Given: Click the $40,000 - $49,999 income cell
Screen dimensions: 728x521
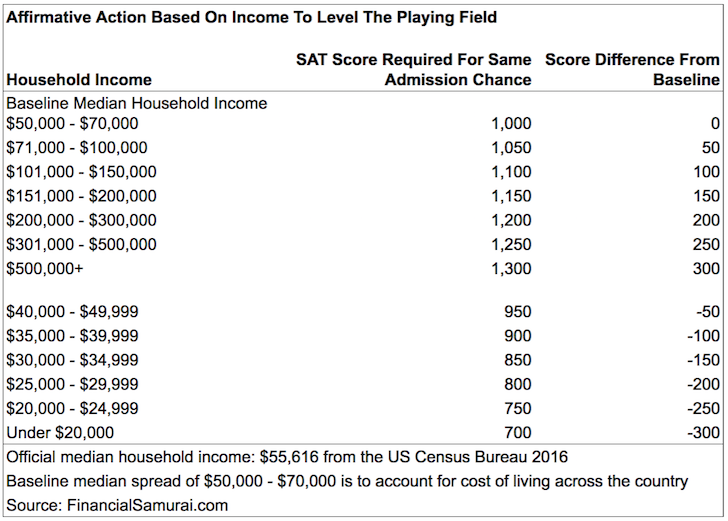Looking at the screenshot, I should (x=72, y=311).
